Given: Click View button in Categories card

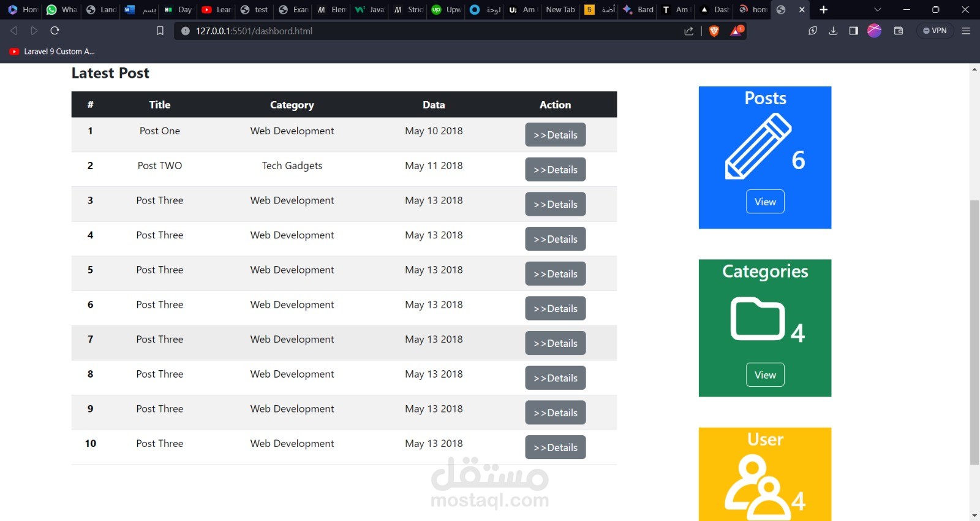Looking at the screenshot, I should click(x=765, y=375).
